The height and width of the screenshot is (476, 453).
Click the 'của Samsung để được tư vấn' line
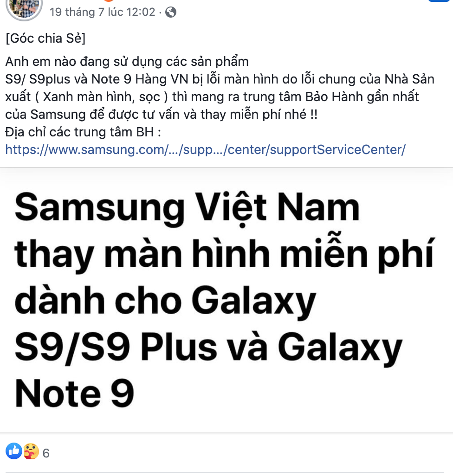click(x=161, y=115)
